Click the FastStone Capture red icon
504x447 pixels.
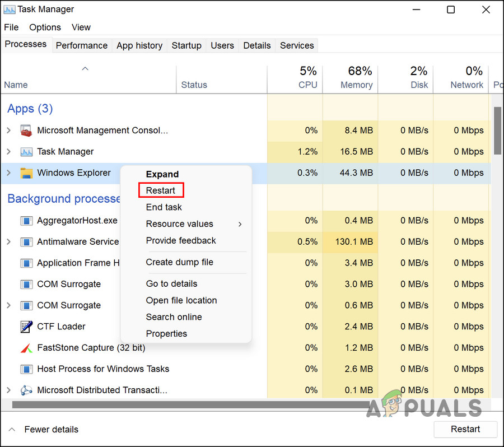(x=26, y=347)
